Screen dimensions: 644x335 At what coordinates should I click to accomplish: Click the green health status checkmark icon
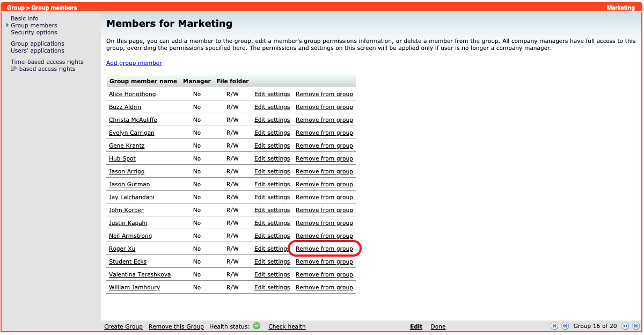click(x=257, y=325)
